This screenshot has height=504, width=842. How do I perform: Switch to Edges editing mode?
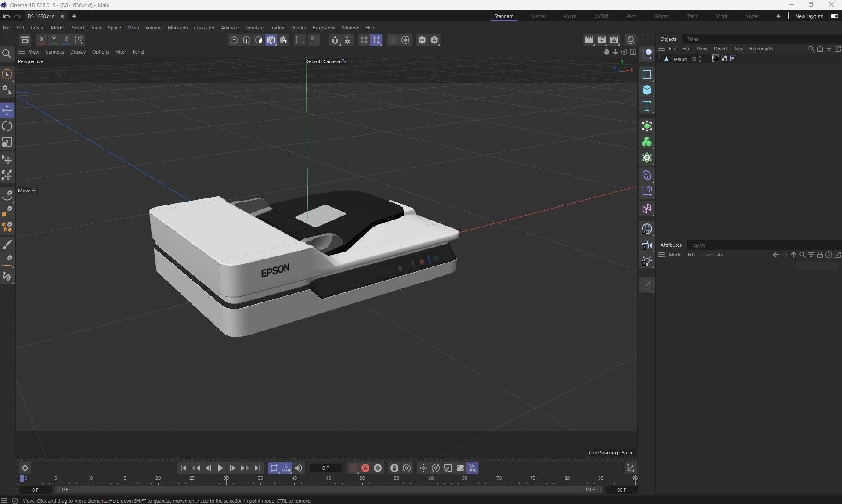tap(246, 40)
